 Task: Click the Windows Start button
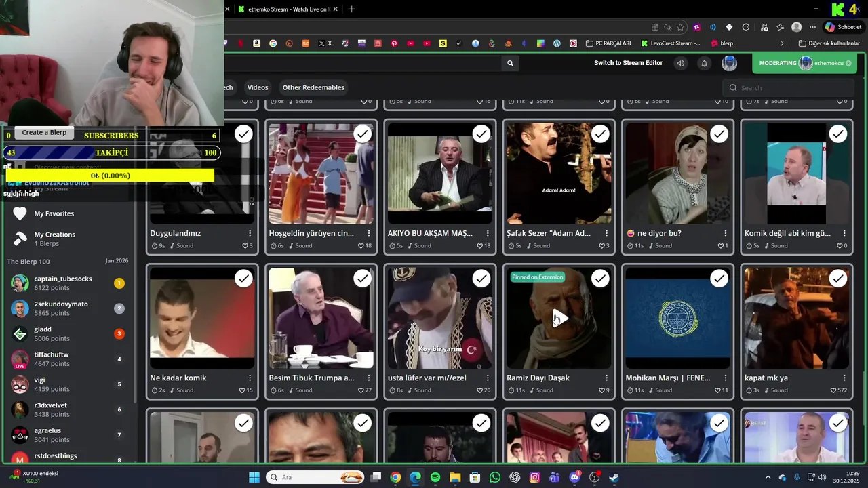point(254,477)
